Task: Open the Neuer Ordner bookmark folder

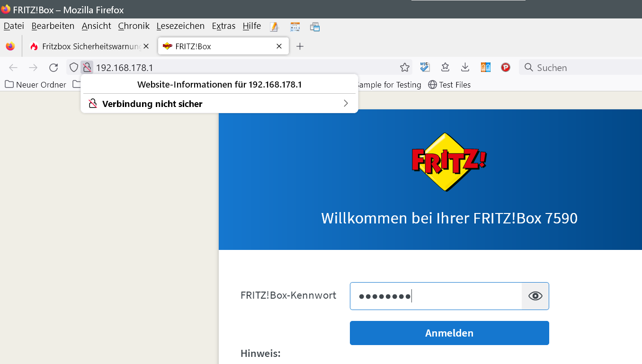Action: 36,85
